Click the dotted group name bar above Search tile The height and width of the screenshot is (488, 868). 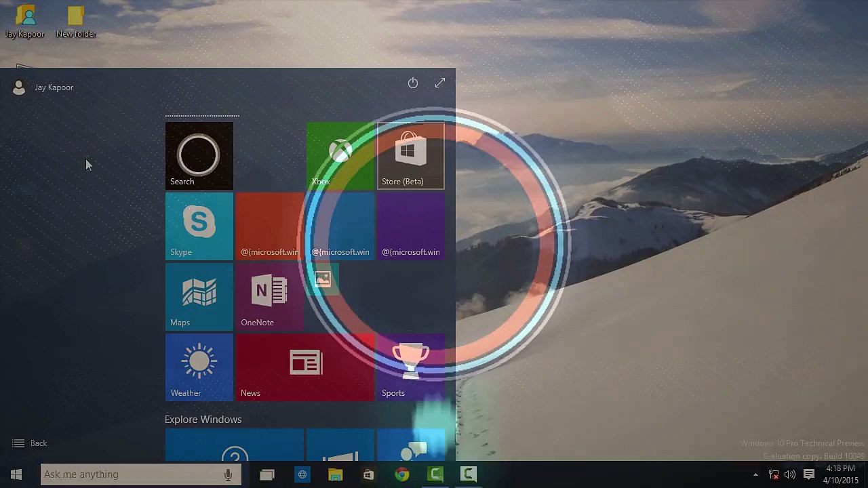pos(202,115)
